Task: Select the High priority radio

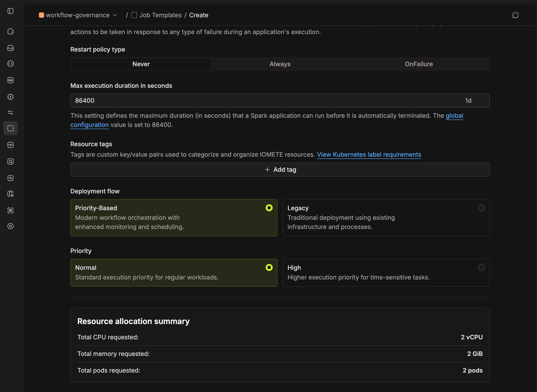Action: point(481,267)
